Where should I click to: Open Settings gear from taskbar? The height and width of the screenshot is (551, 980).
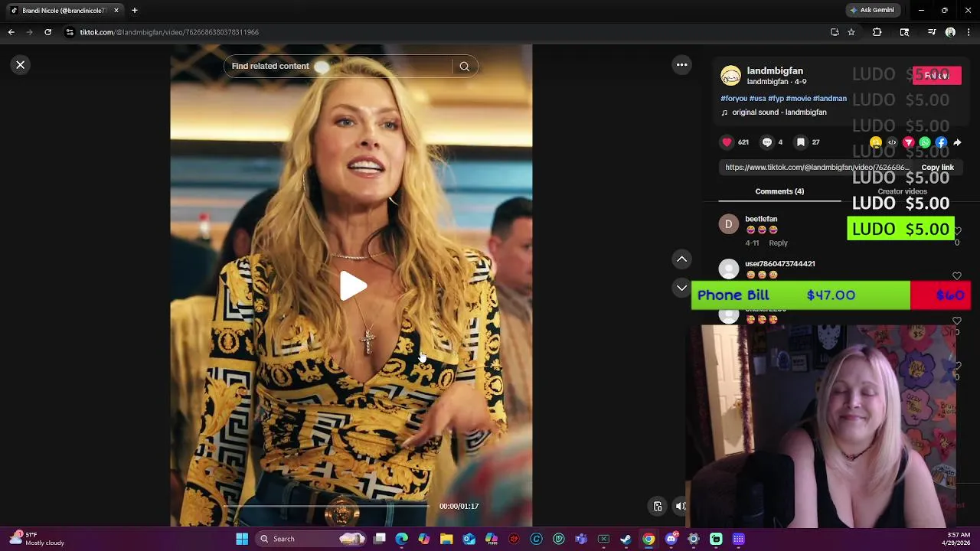coord(694,539)
